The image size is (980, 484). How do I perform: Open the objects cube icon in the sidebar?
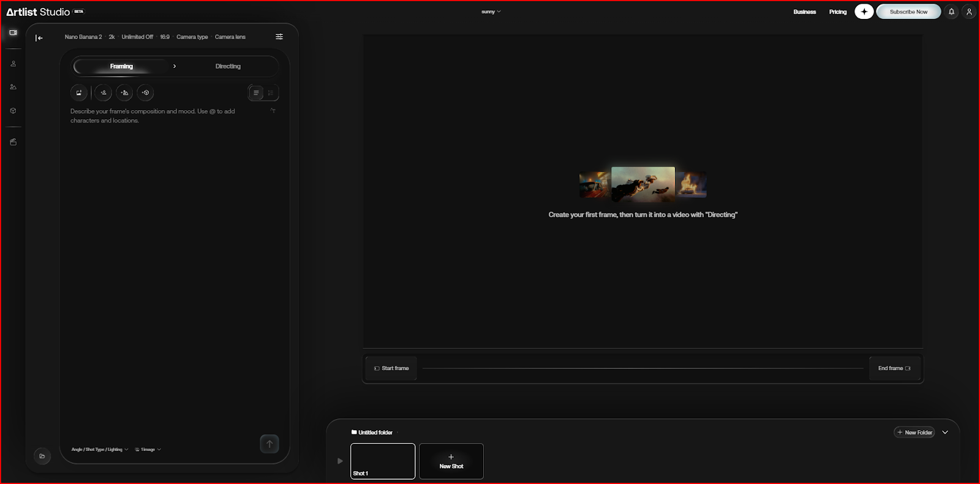(13, 111)
